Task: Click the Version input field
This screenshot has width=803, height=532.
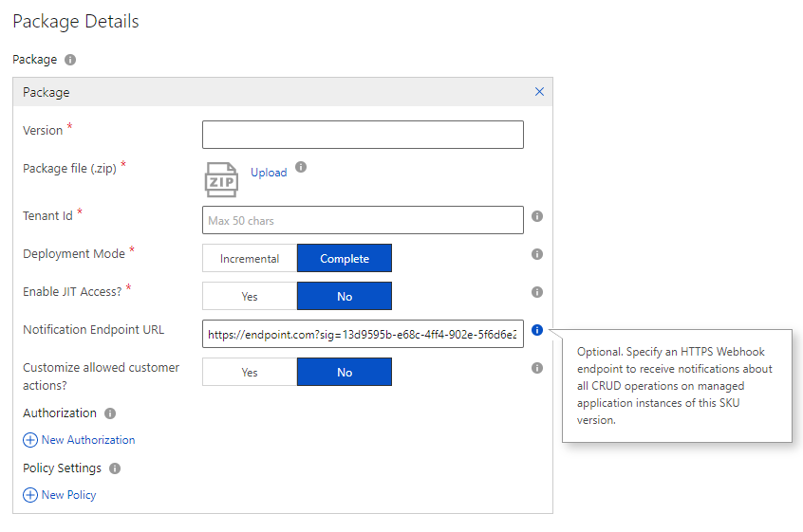Action: (x=363, y=135)
